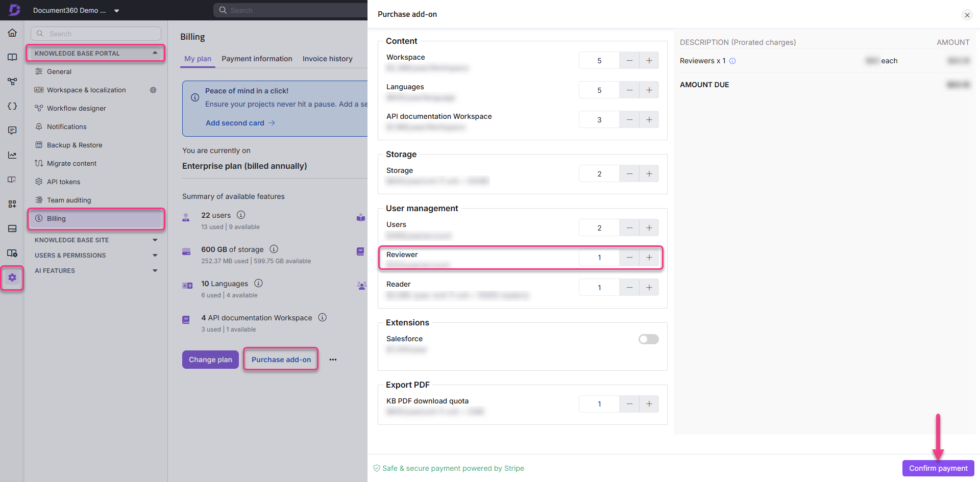
Task: Open the Home icon in the leftmost sidebar
Action: 12,32
